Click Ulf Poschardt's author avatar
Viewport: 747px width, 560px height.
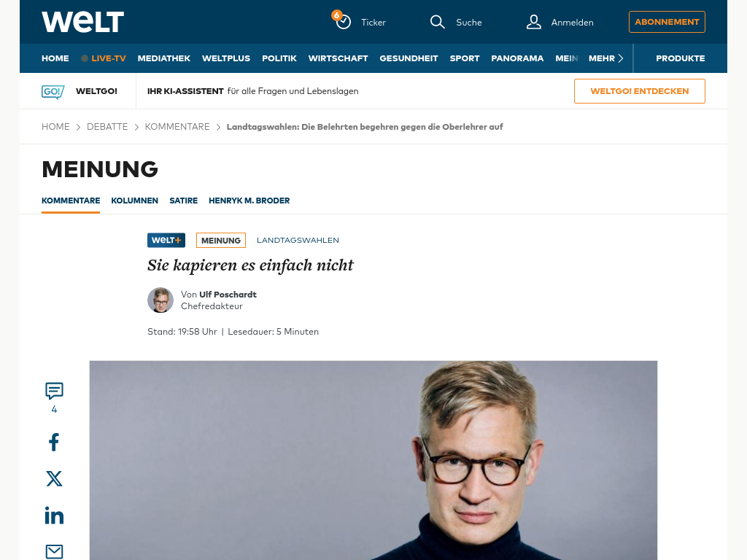tap(160, 300)
